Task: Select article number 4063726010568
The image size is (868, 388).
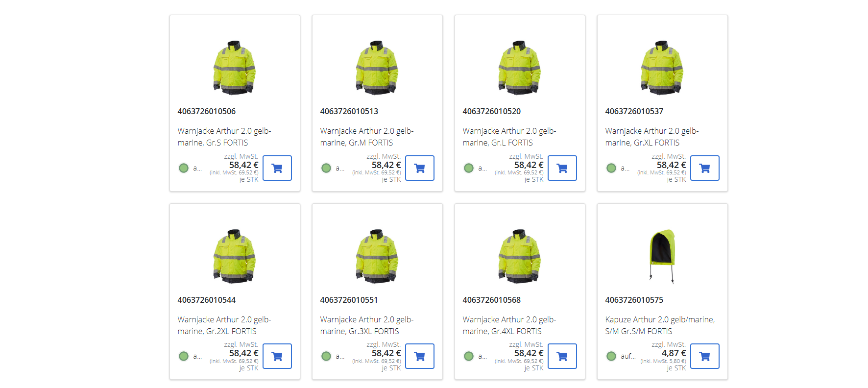Action: (x=492, y=300)
